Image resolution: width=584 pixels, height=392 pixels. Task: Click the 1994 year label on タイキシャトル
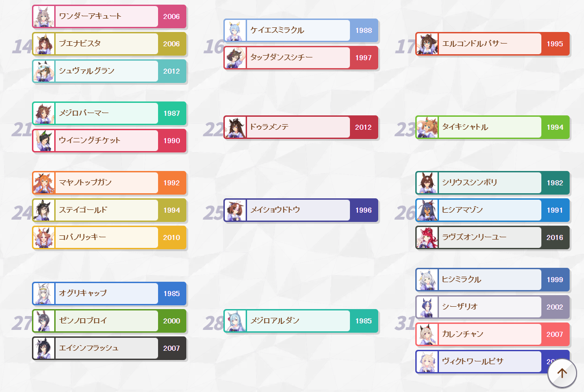[555, 127]
